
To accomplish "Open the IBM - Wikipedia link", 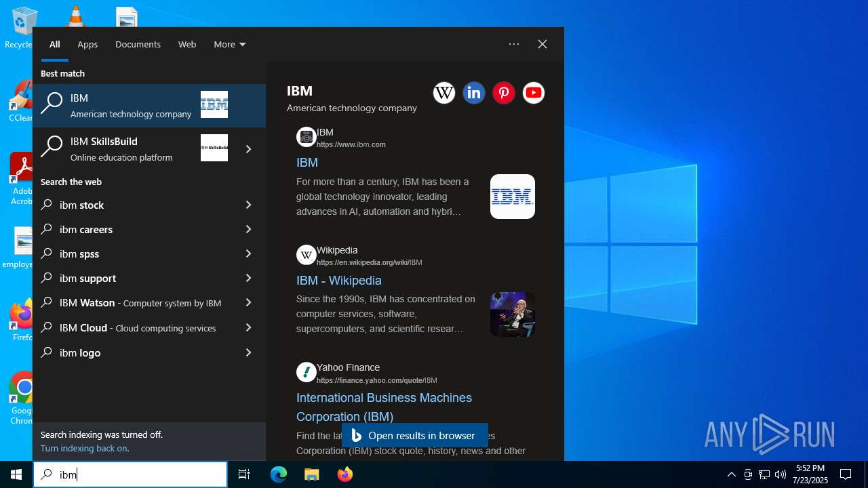I will click(339, 281).
